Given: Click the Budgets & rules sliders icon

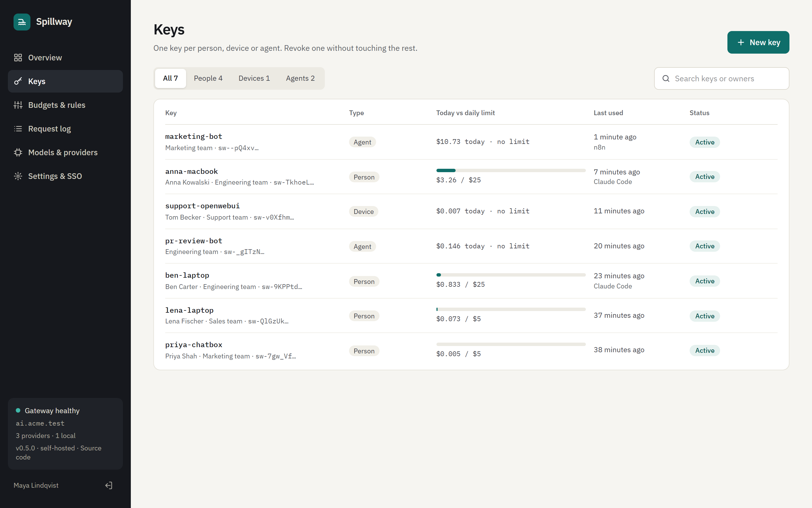Looking at the screenshot, I should [x=18, y=105].
